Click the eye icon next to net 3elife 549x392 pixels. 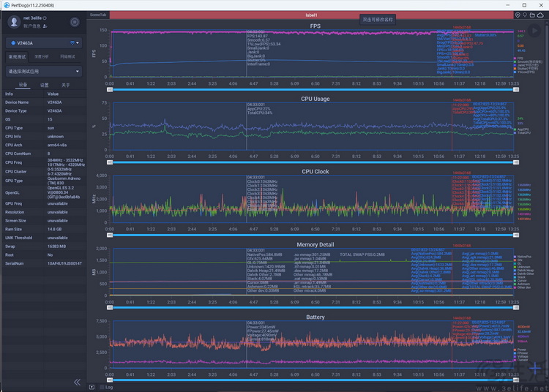pyautogui.click(x=45, y=18)
